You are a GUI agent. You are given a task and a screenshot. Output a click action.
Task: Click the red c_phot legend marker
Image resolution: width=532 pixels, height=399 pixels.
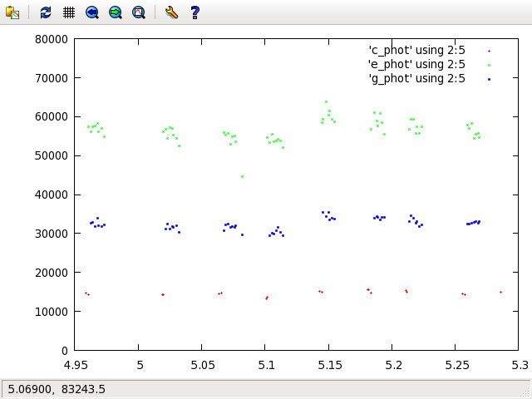coord(489,52)
